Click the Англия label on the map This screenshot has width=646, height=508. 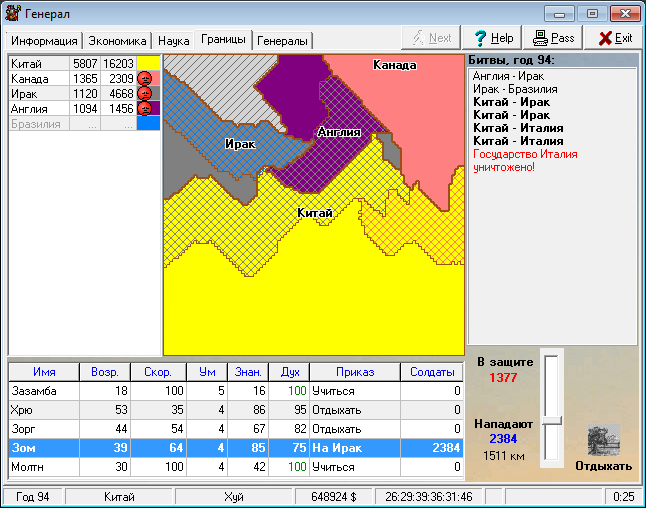339,132
